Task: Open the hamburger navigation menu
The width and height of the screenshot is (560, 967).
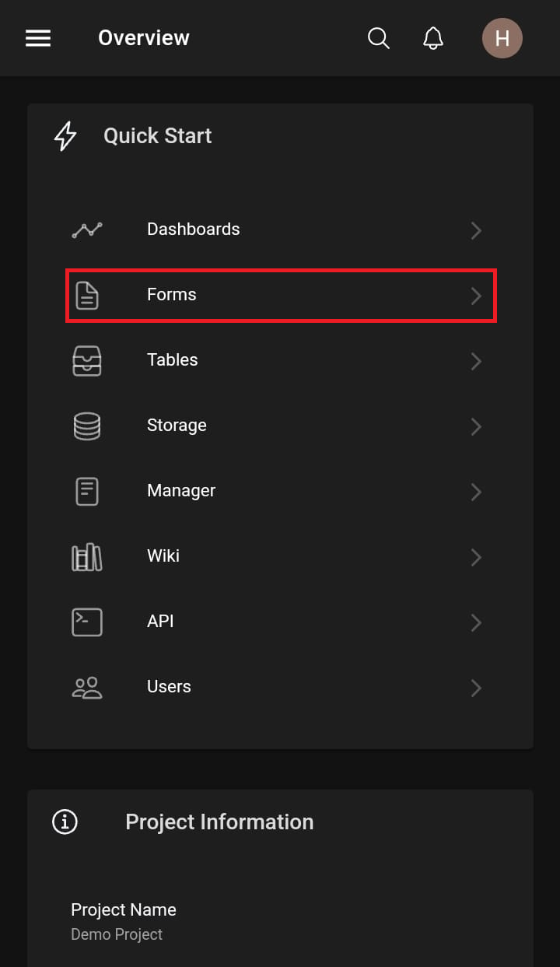Action: [38, 38]
